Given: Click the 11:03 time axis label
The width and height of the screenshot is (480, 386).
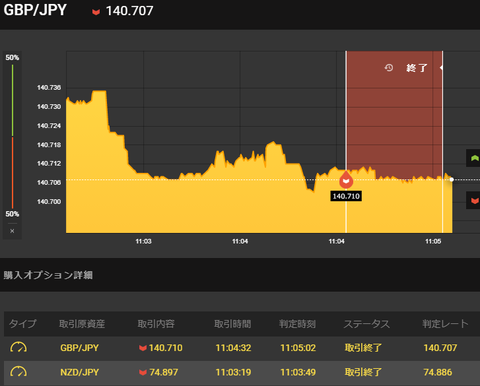Looking at the screenshot, I should click(143, 241).
